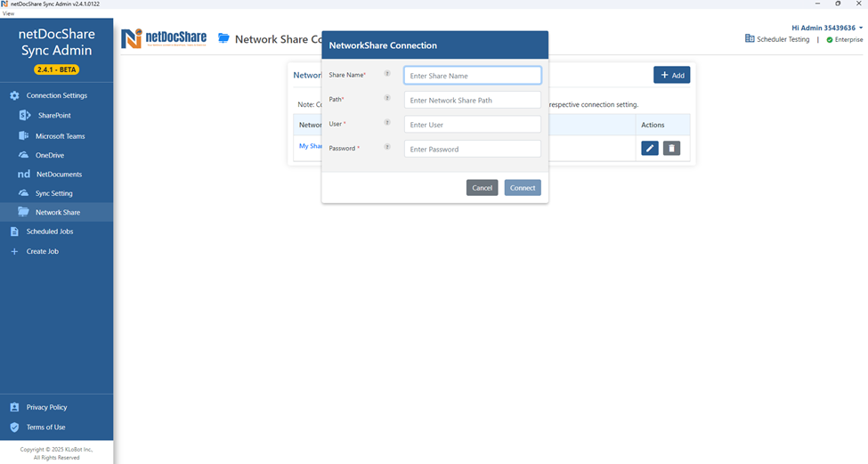Image resolution: width=868 pixels, height=464 pixels.
Task: Click the NetworkShare Connection dialog title
Action: pyautogui.click(x=383, y=45)
